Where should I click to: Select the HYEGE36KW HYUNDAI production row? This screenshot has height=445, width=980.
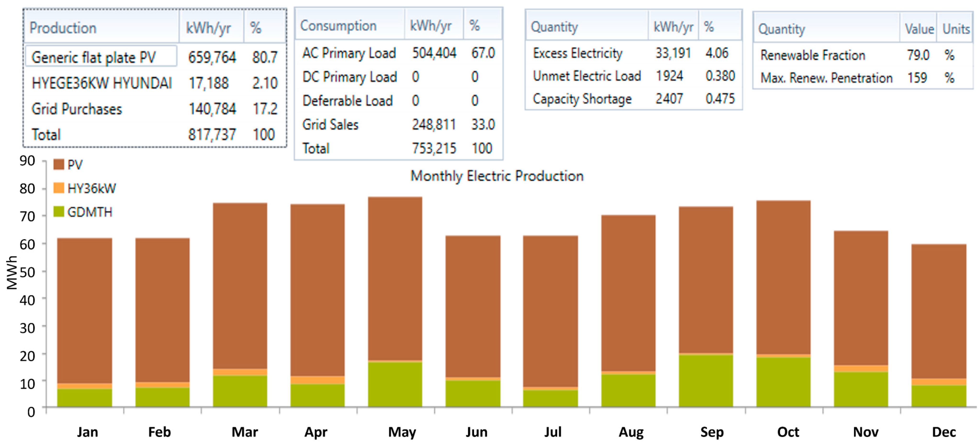[x=101, y=83]
